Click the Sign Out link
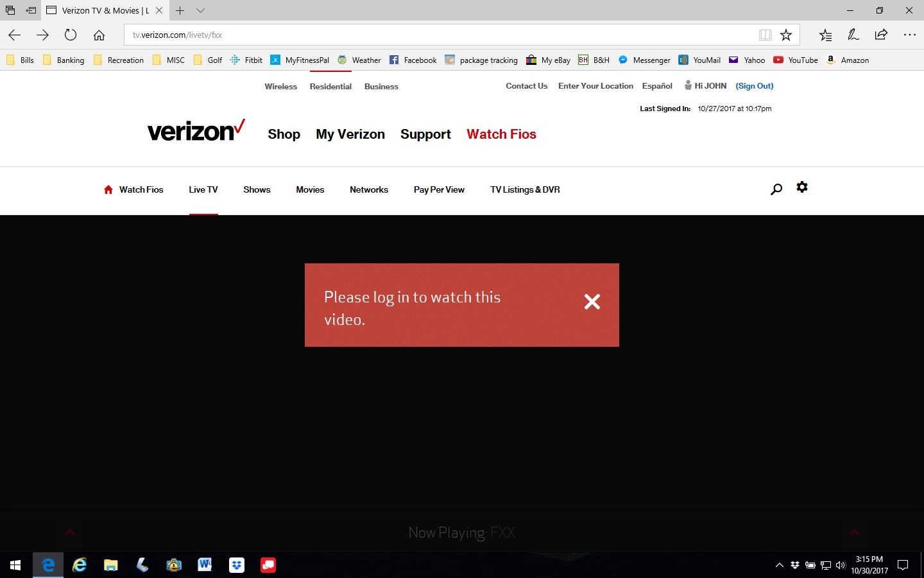This screenshot has height=578, width=924. coord(755,85)
